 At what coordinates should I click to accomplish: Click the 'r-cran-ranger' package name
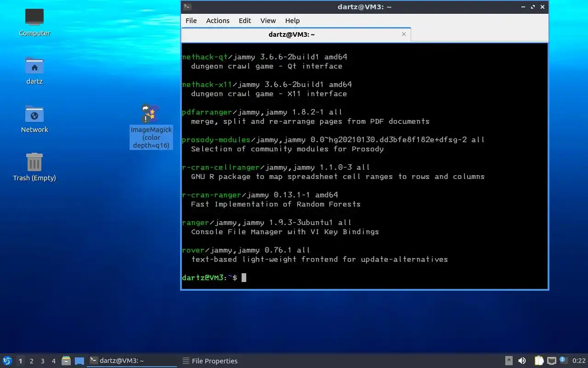tap(212, 195)
